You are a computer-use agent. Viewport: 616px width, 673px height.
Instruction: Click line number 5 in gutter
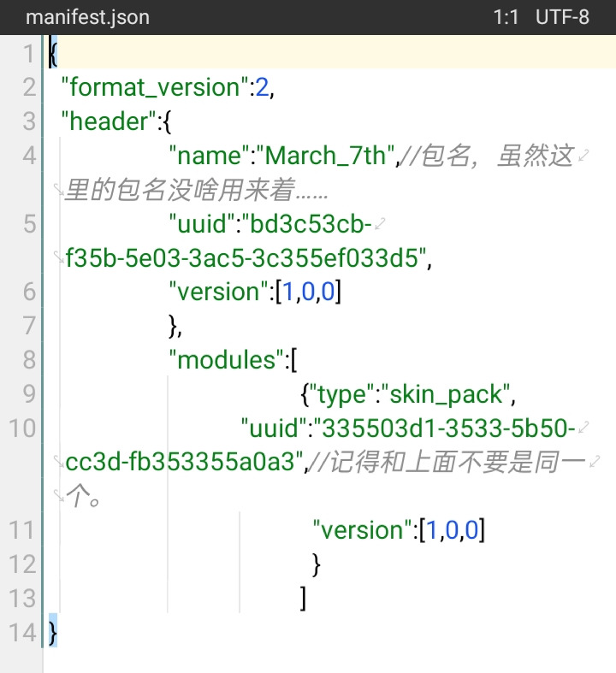click(x=29, y=223)
